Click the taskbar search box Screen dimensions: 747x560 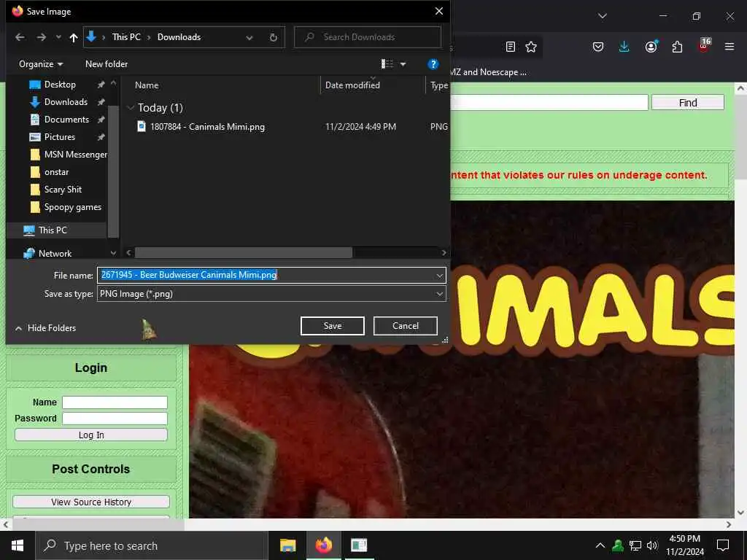(x=152, y=545)
